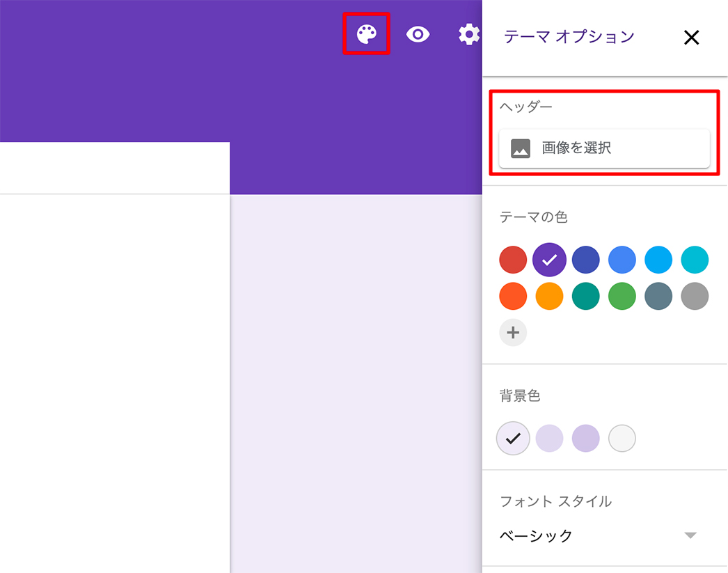Pick the green theme color

click(x=622, y=297)
